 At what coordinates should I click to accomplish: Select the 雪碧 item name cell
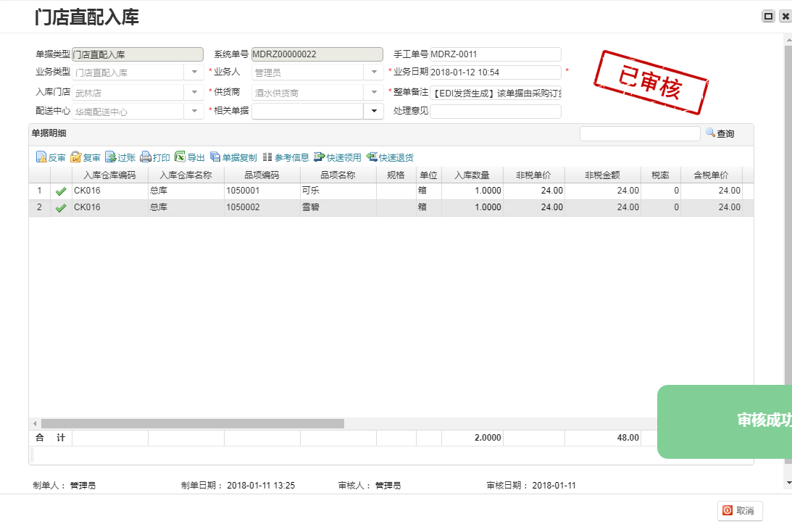[338, 207]
